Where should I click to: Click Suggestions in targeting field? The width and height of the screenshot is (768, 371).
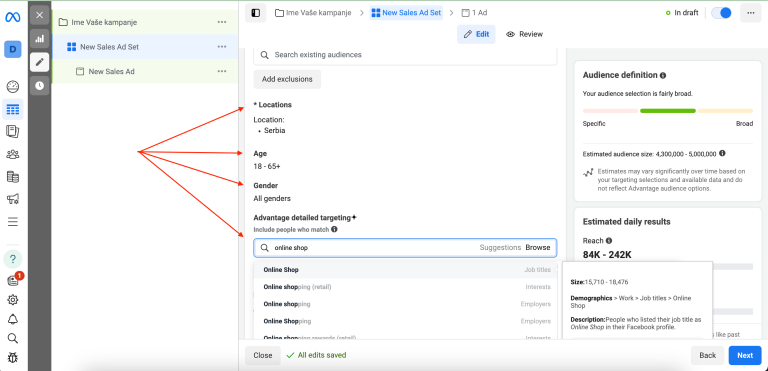click(500, 247)
